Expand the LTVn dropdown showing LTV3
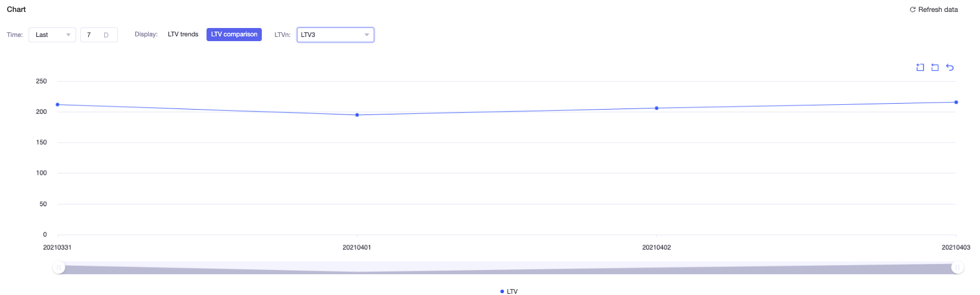 [336, 35]
